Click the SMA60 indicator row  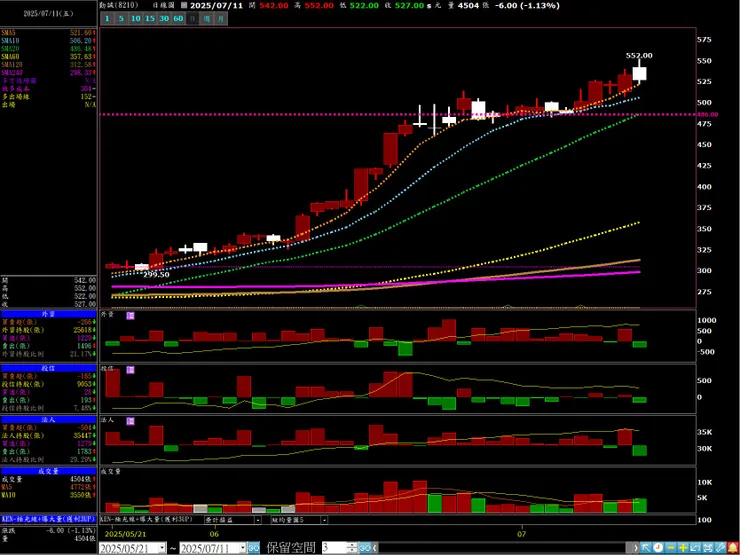point(49,56)
